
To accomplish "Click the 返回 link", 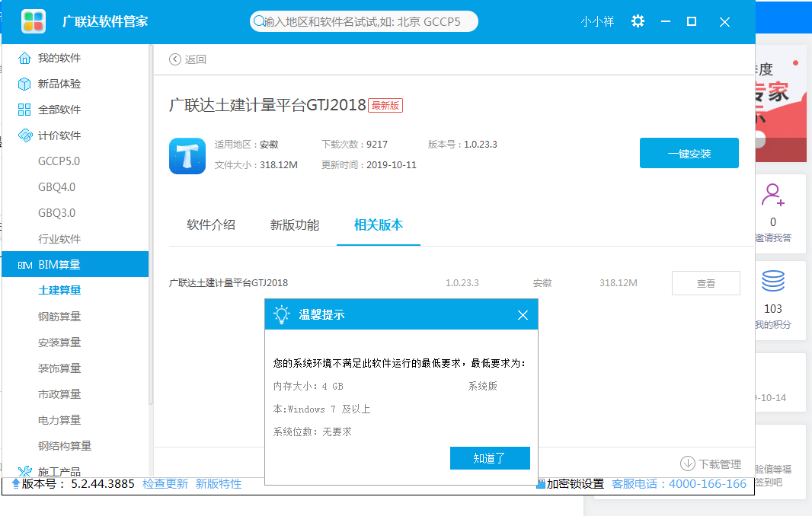I will (x=195, y=59).
